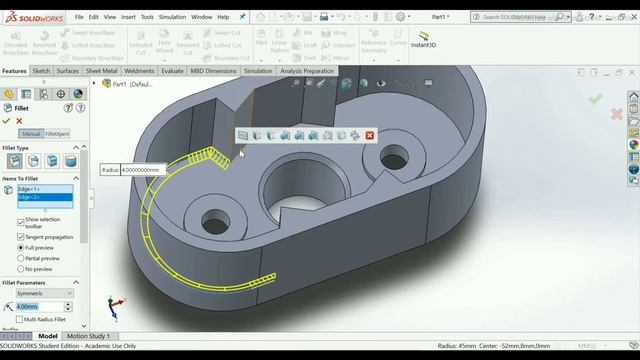Image resolution: width=640 pixels, height=360 pixels.
Task: Select the Constant Size Fillet type icon
Action: click(x=15, y=161)
